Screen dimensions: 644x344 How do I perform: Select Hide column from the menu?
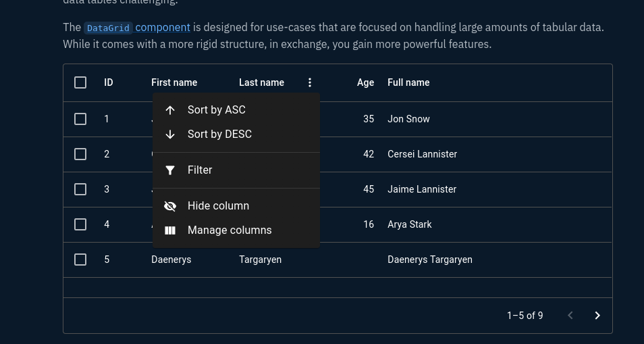(236, 206)
